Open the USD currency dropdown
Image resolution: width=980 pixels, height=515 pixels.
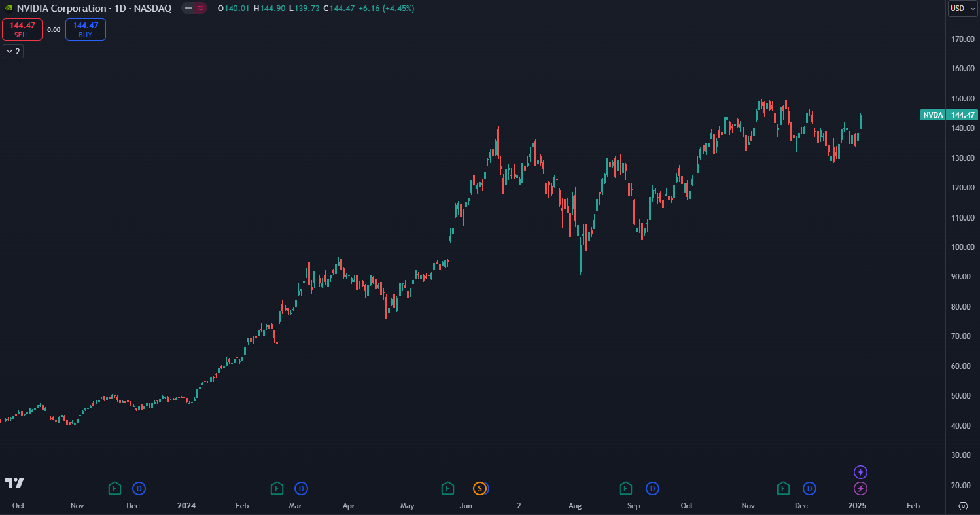962,9
